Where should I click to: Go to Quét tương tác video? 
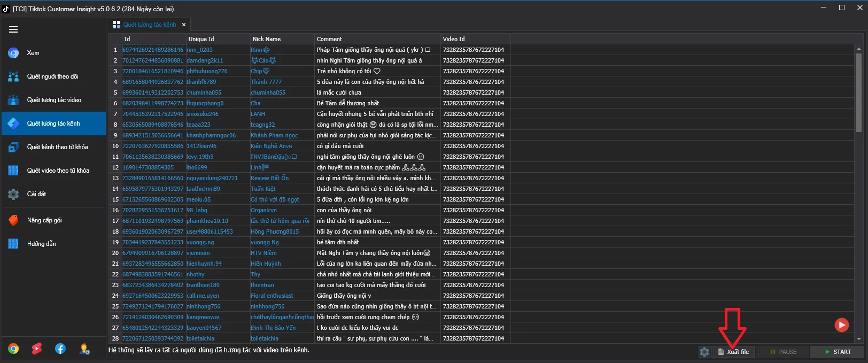point(53,100)
